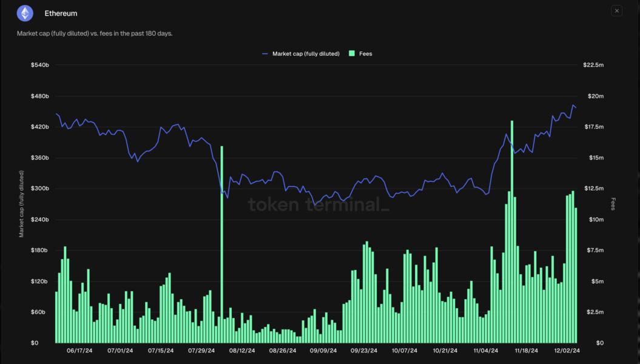Click the $540b left axis label

[40, 65]
